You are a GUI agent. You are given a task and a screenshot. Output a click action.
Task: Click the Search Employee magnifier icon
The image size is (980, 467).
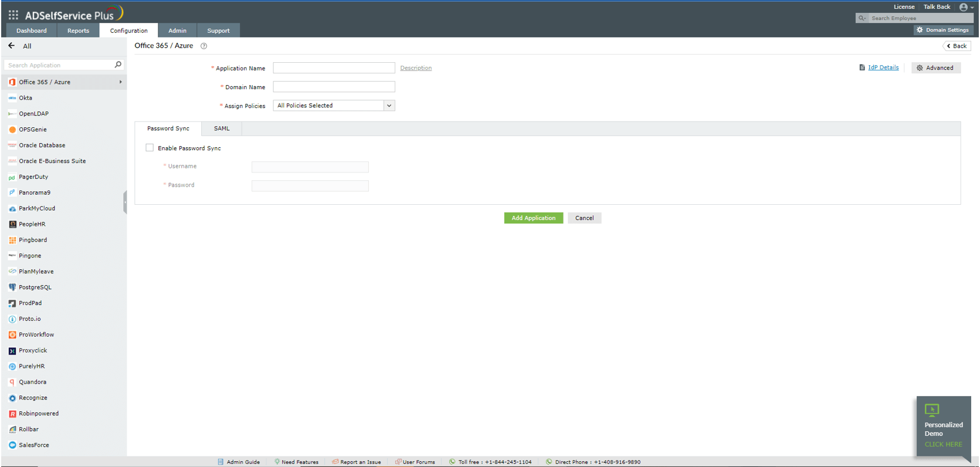[x=862, y=18]
